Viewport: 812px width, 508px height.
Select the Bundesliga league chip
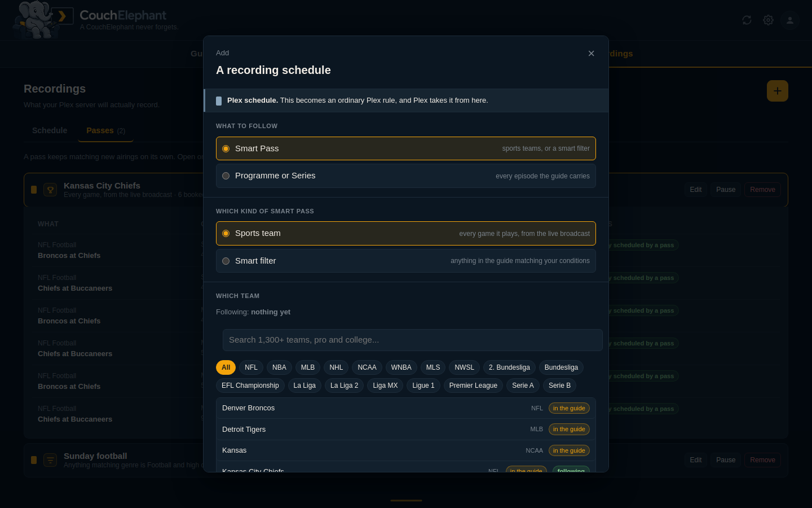pos(561,367)
